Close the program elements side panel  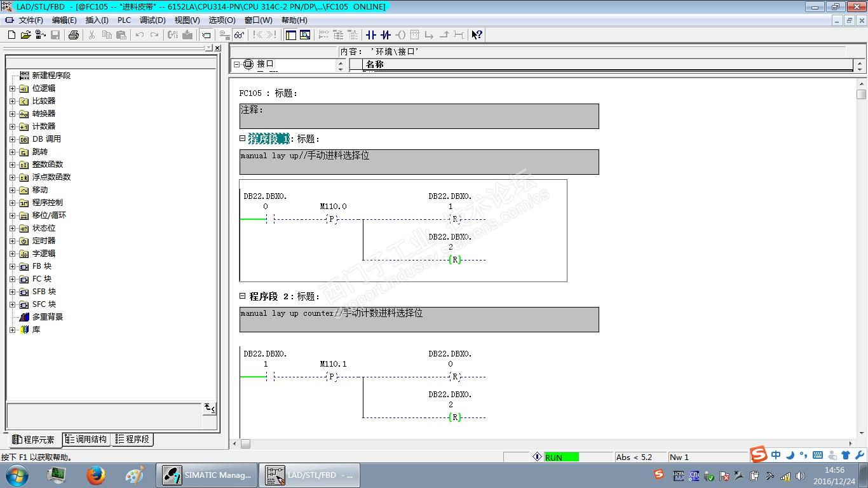point(217,48)
